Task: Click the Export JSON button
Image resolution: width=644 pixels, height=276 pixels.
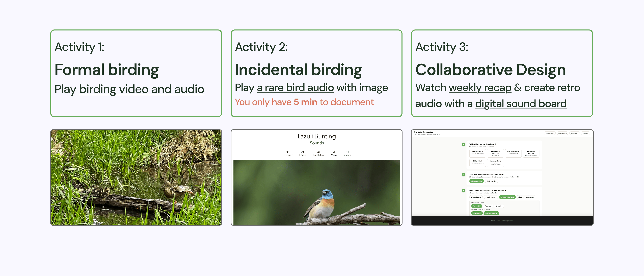Action: click(562, 133)
